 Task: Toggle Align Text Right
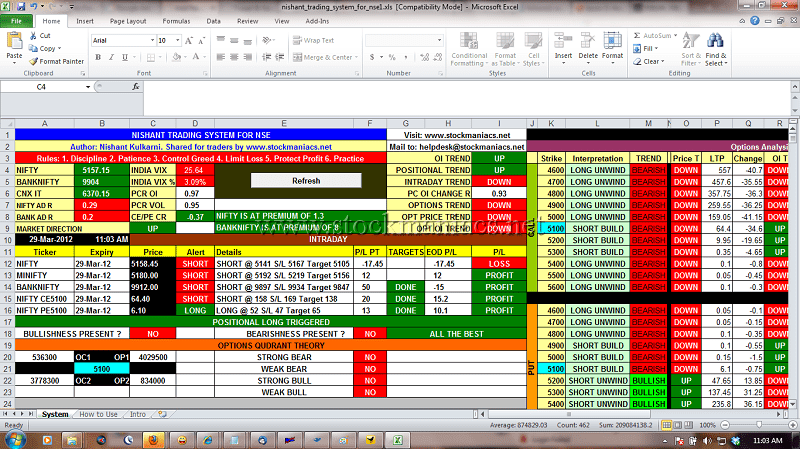click(247, 57)
